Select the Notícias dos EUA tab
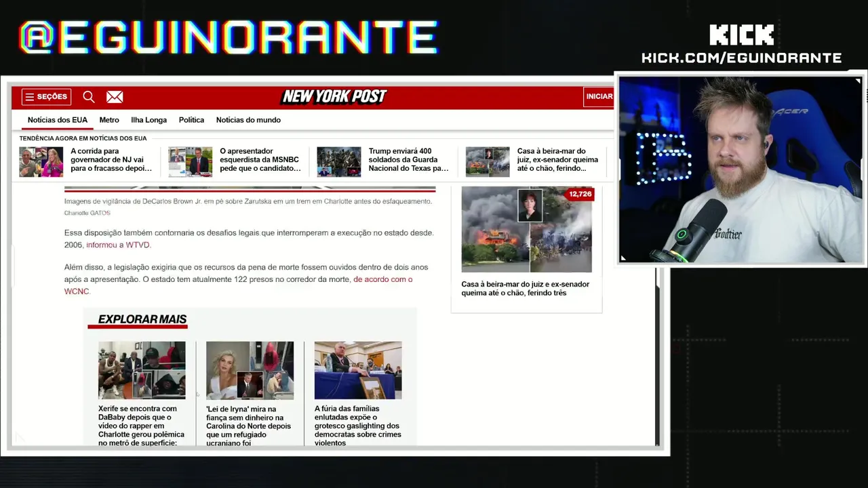This screenshot has width=868, height=488. (x=58, y=120)
